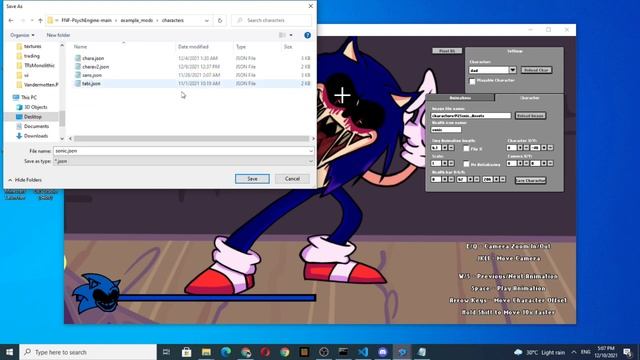Screen dimensions: 640x360
Task: Go back using the dialog's Back arrow
Action: point(11,20)
